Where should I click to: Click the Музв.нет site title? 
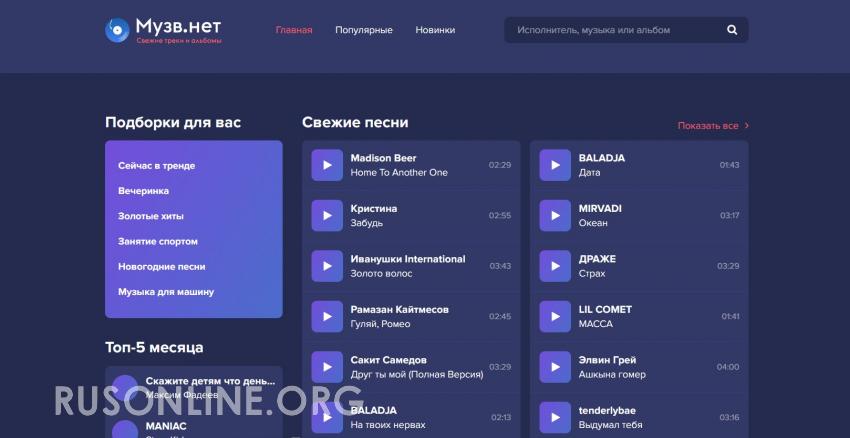pos(178,26)
